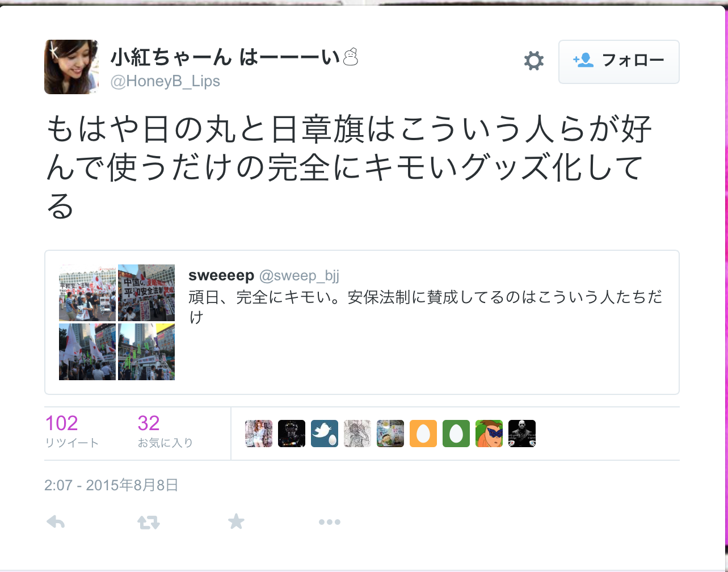The image size is (728, 572).
Task: Click the favorite star icon
Action: tap(236, 521)
